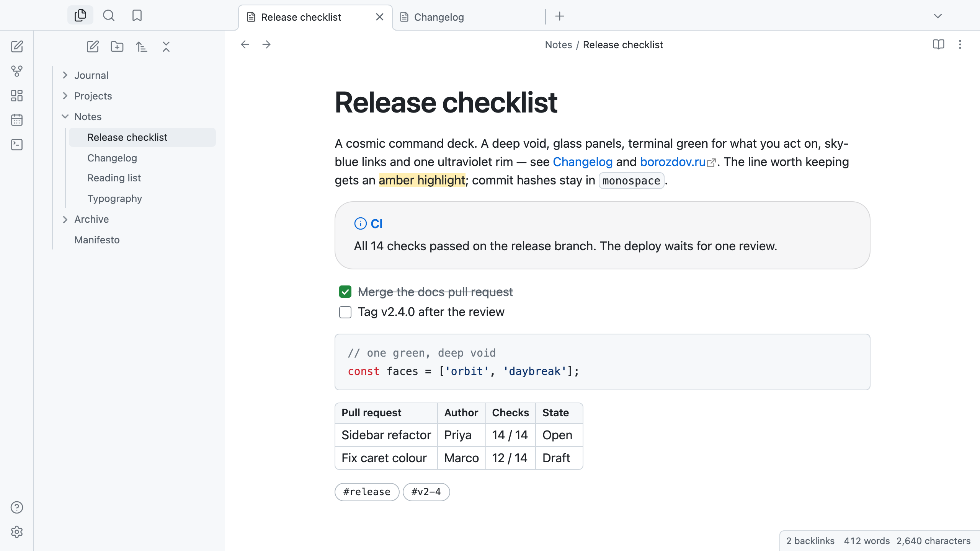This screenshot has height=551, width=980.
Task: Check Tag v2.4.0 after the review
Action: [345, 312]
